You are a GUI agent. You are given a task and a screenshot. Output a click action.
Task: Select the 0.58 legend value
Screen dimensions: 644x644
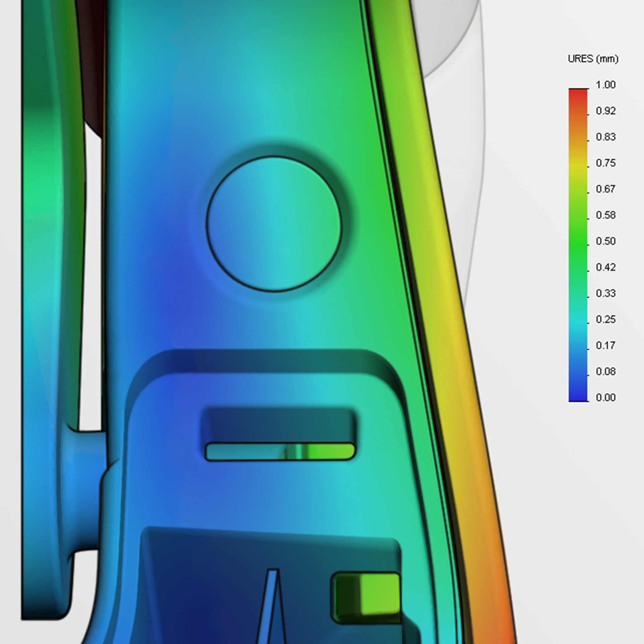click(605, 215)
